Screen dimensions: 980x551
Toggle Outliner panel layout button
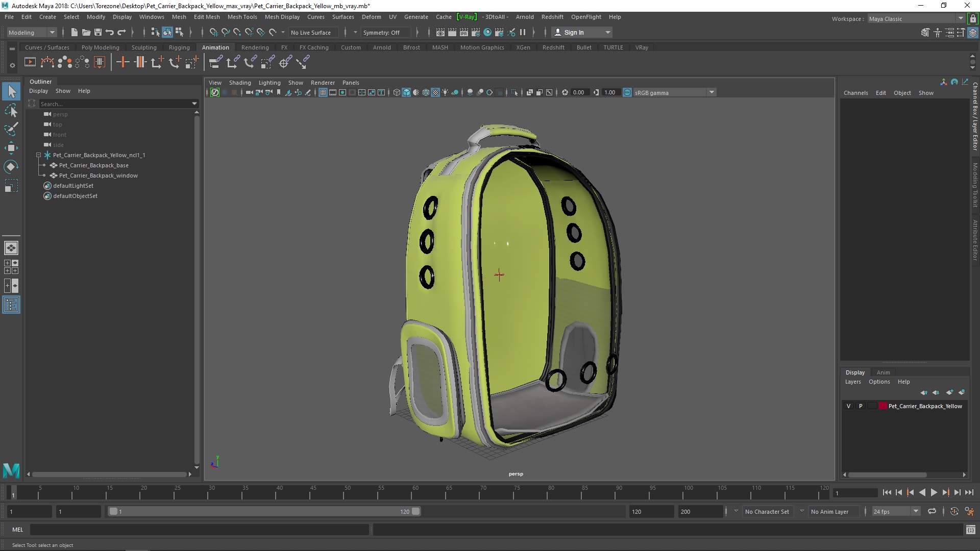pyautogui.click(x=11, y=305)
